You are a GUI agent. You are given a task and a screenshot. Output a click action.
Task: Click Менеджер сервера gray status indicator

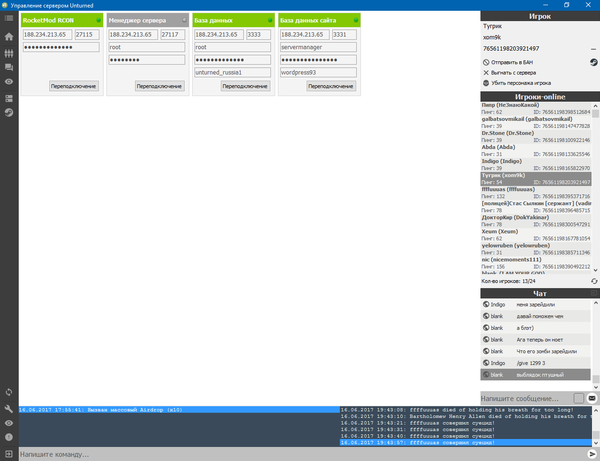184,20
